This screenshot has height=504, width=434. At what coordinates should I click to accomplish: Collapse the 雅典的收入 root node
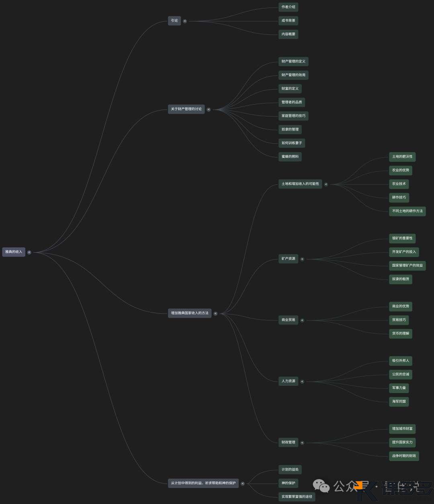[29, 252]
